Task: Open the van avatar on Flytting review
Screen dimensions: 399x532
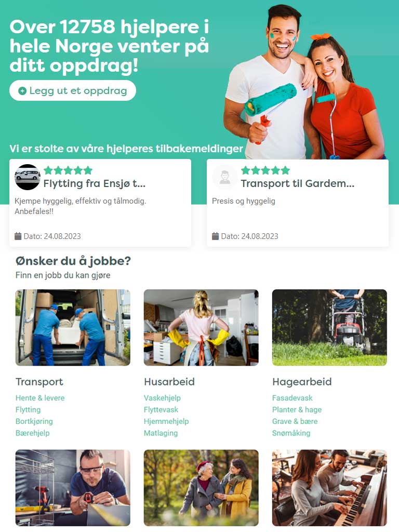Action: point(28,177)
